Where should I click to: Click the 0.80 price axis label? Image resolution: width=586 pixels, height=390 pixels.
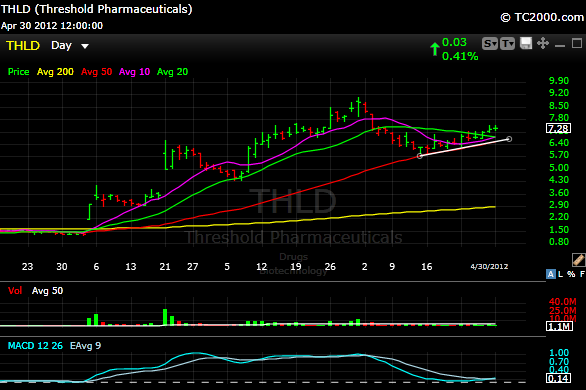point(559,241)
